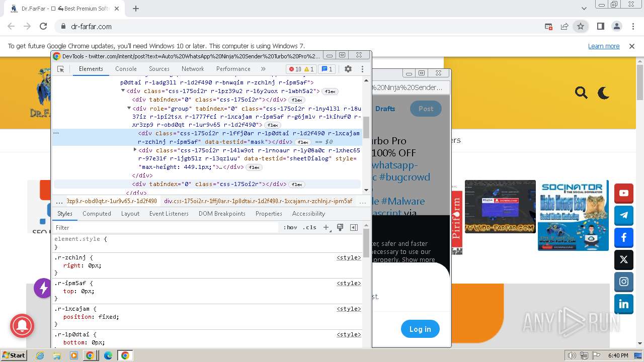Collapse div with class r-1pz39u2
Screen dimensions: 644x362
point(123,91)
